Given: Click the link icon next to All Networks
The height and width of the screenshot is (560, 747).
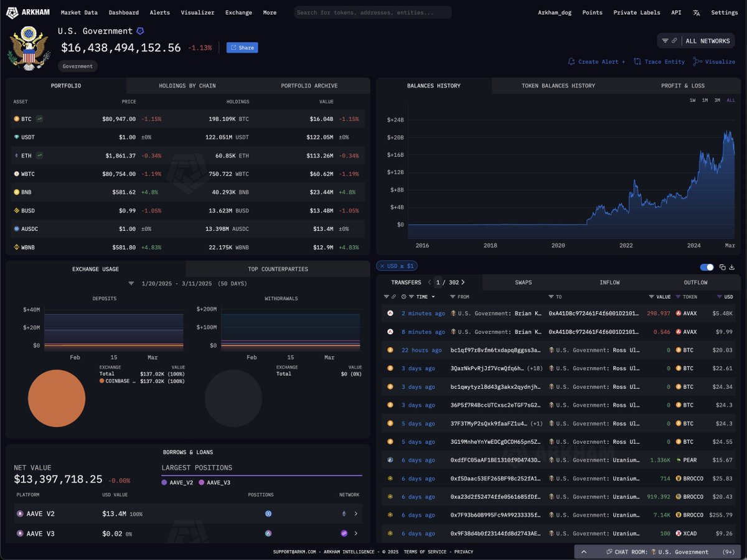Looking at the screenshot, I should pos(674,40).
